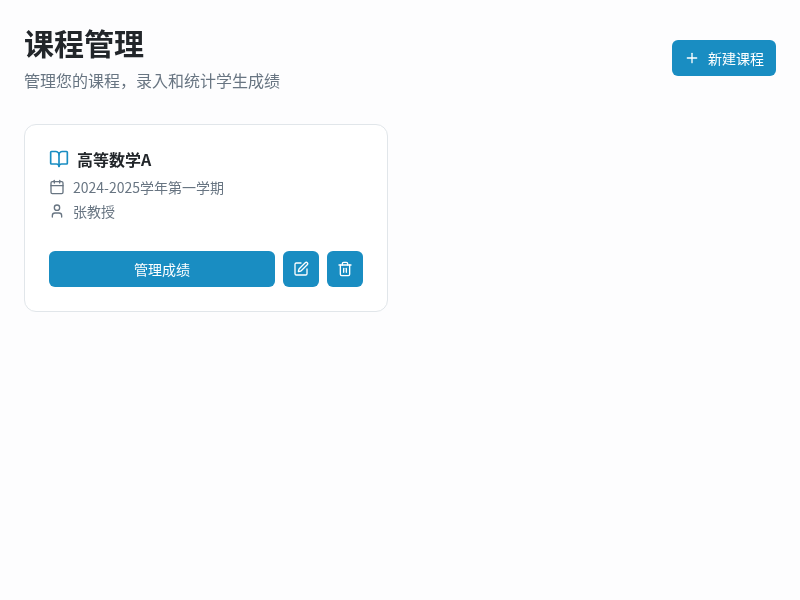The width and height of the screenshot is (800, 600).
Task: Click the subtitle 管理您的课程，录入和统计学生成绩
Action: [151, 82]
